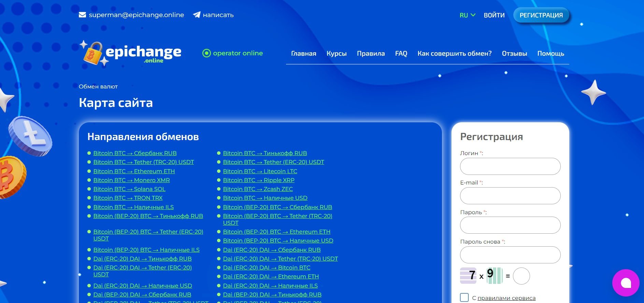Open the правилами сервиса link
Image resolution: width=644 pixels, height=303 pixels.
(506, 298)
